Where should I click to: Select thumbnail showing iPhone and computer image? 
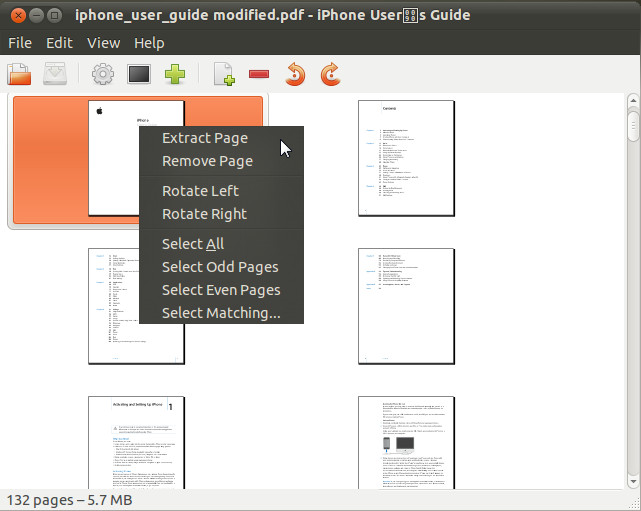click(x=406, y=442)
